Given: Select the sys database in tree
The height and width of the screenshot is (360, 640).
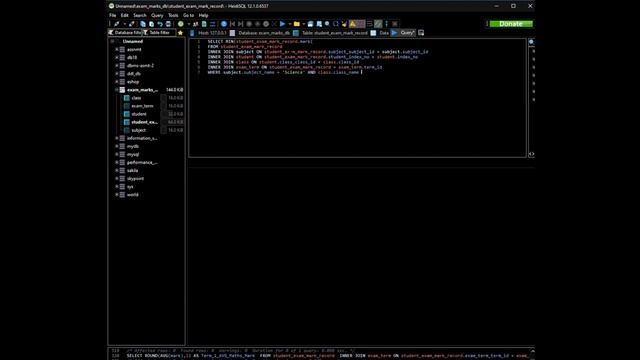Looking at the screenshot, I should [x=130, y=187].
